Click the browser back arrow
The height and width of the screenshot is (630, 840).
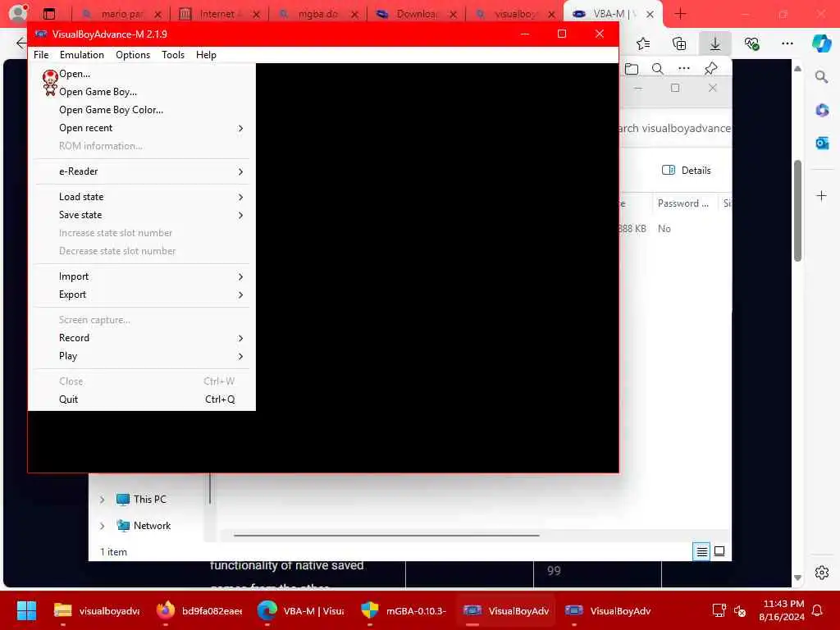tap(21, 43)
